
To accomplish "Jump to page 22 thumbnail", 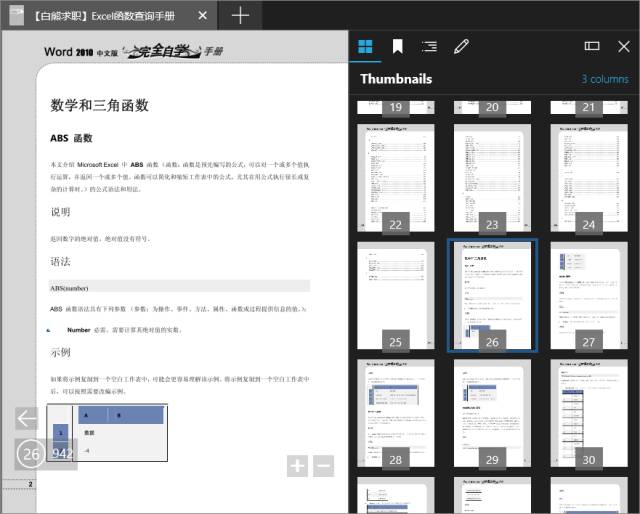I will (x=396, y=178).
